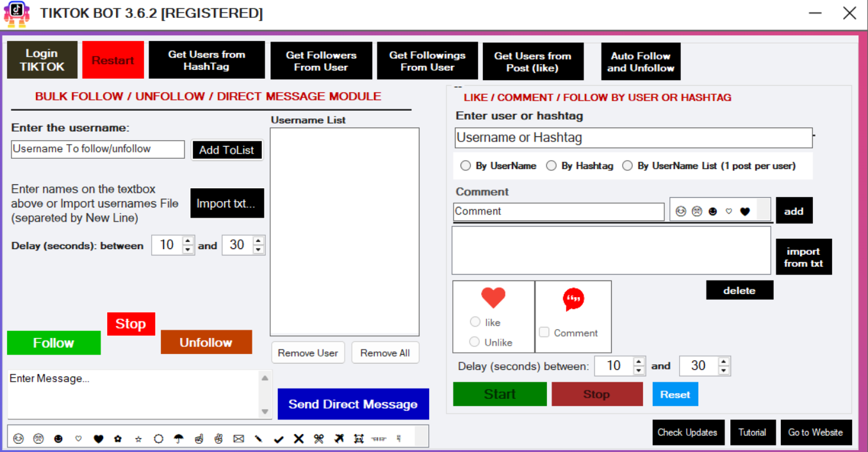Insert the airplane symbol from message emoji bar

coord(339,439)
